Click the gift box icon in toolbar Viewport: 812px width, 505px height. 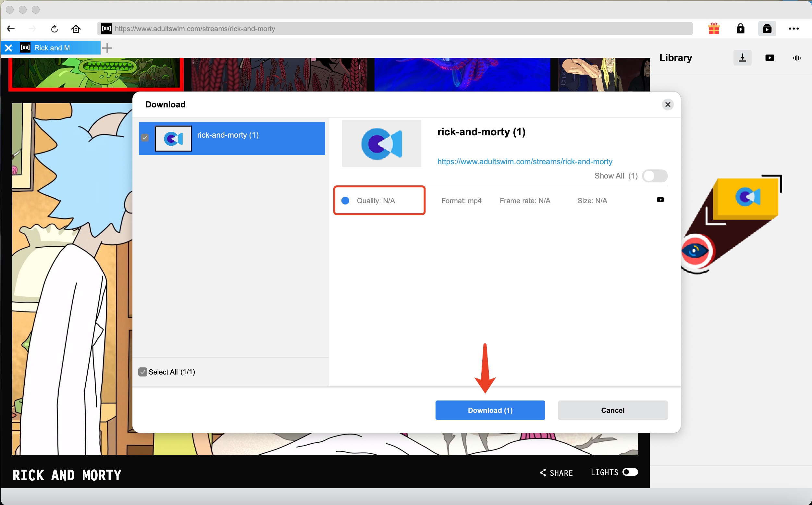pyautogui.click(x=714, y=29)
